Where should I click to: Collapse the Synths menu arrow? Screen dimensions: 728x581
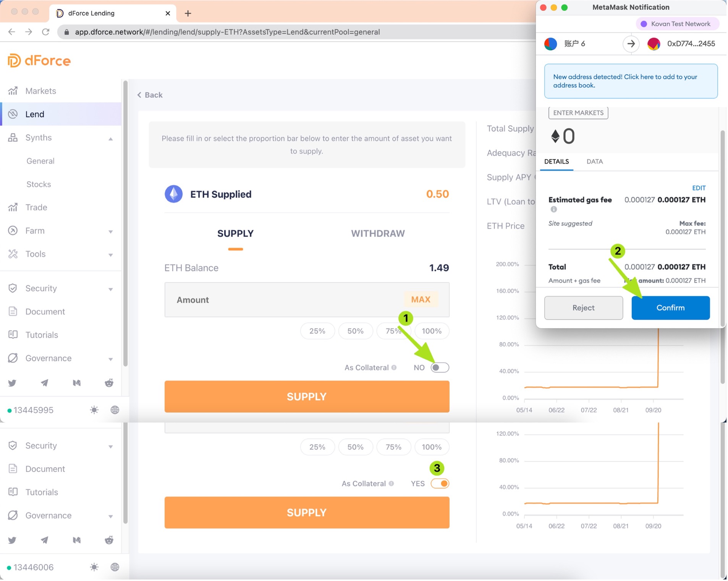click(x=110, y=139)
